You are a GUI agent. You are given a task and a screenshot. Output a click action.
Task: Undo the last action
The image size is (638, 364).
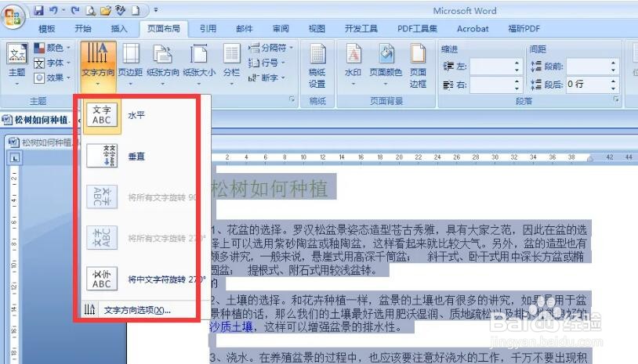coord(53,10)
